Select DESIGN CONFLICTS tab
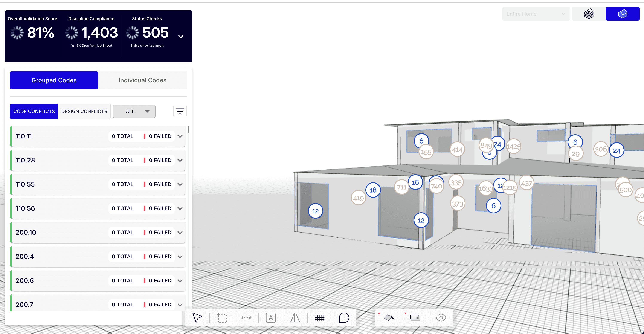Image resolution: width=644 pixels, height=334 pixels. (84, 111)
